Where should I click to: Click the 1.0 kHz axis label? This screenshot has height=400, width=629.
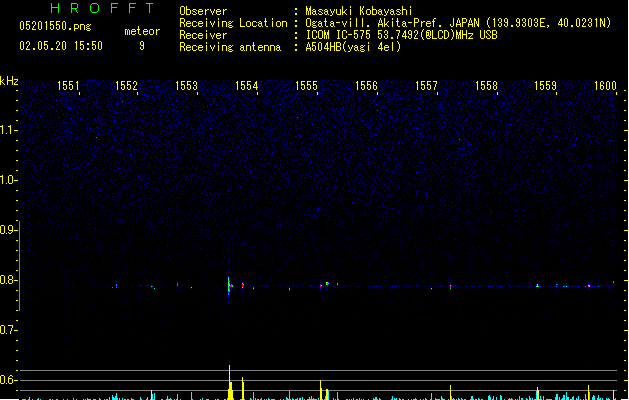point(8,180)
